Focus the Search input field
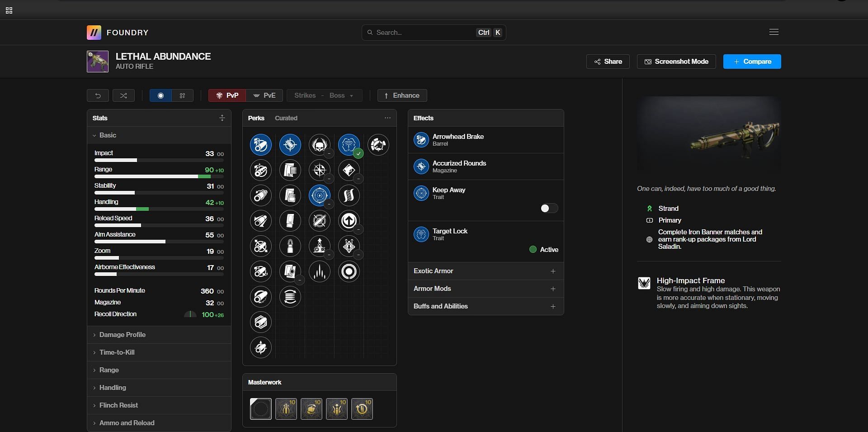 434,33
